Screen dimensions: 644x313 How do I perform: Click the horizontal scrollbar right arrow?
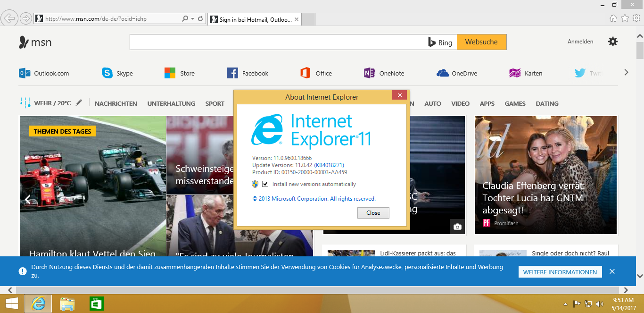tap(626, 290)
